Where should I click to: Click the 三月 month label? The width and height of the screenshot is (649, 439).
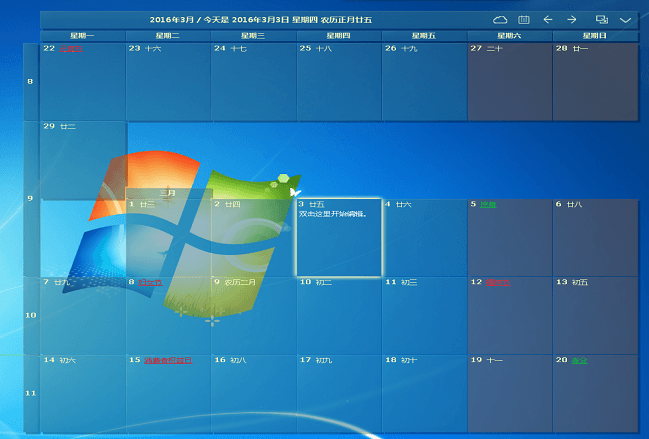[168, 193]
